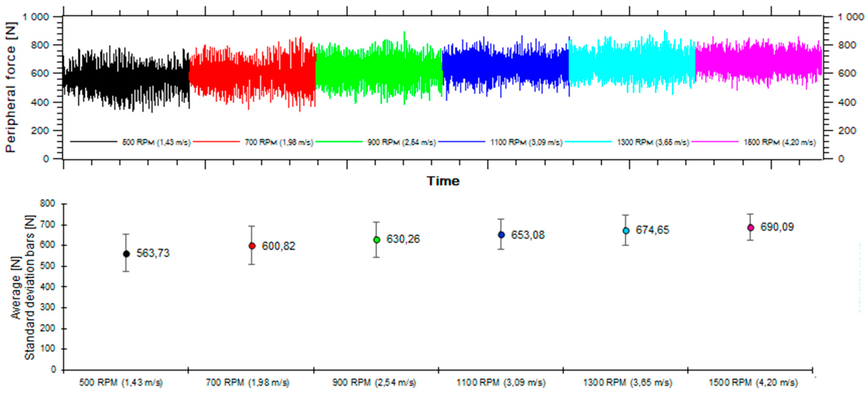
Task: Select legend text '900 RPM (2,54 m/s)'
Action: 402,142
